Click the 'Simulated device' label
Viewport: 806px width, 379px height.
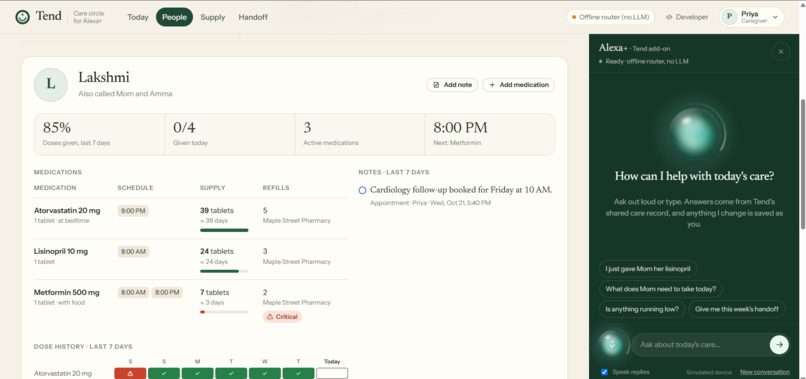(709, 372)
